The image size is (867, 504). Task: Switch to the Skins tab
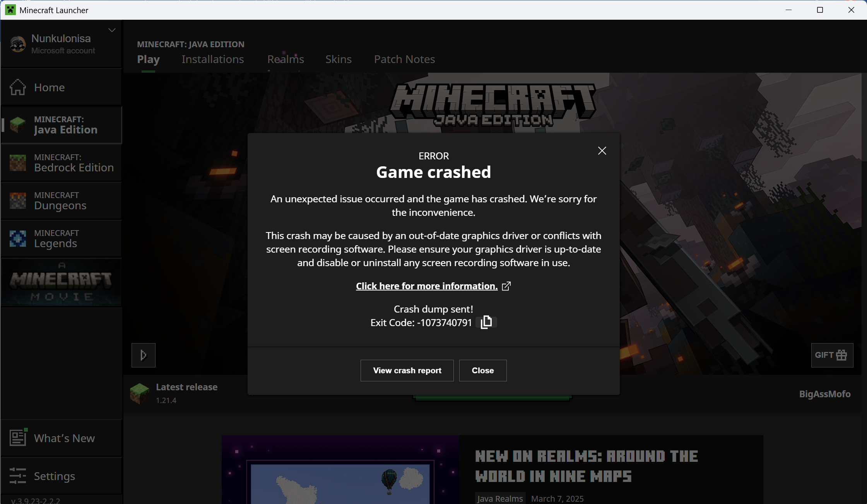[338, 59]
